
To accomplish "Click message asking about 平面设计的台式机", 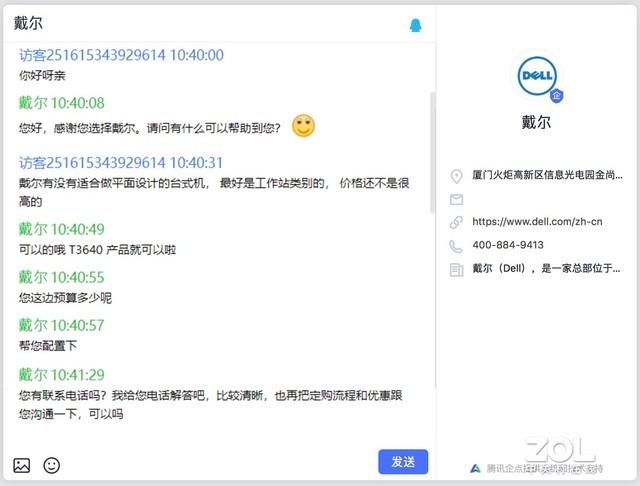I will click(x=214, y=192).
